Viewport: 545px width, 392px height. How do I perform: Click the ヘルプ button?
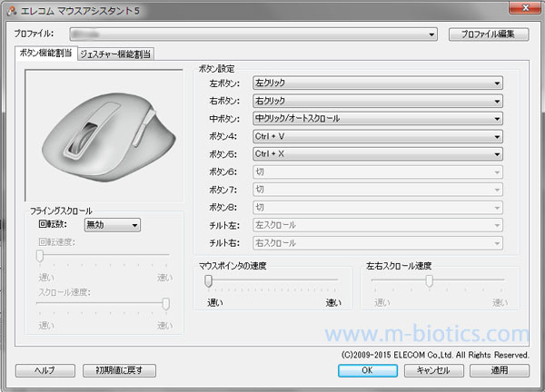coord(45,370)
